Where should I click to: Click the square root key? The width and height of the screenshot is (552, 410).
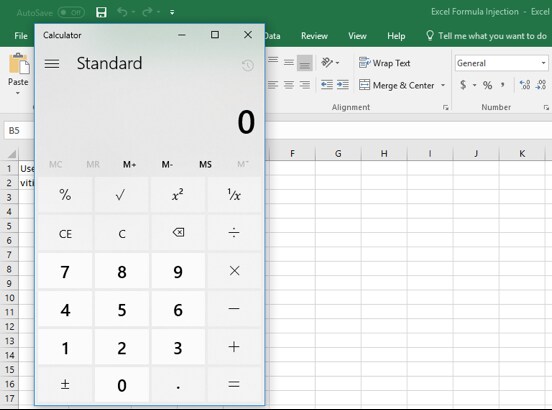pyautogui.click(x=121, y=195)
